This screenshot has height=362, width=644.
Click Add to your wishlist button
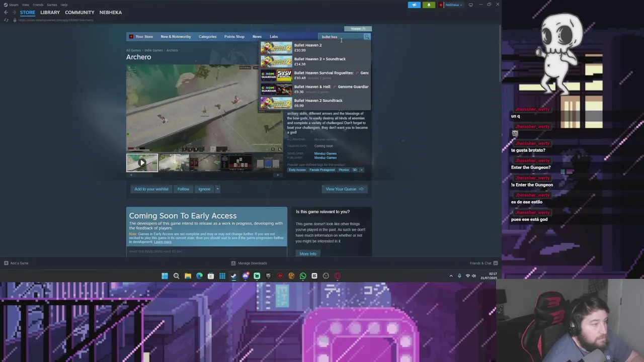[x=151, y=189]
